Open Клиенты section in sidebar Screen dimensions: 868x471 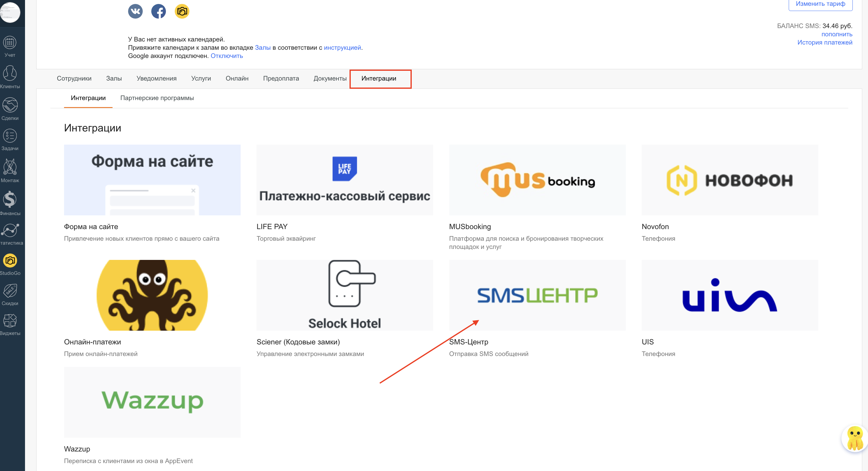point(10,77)
